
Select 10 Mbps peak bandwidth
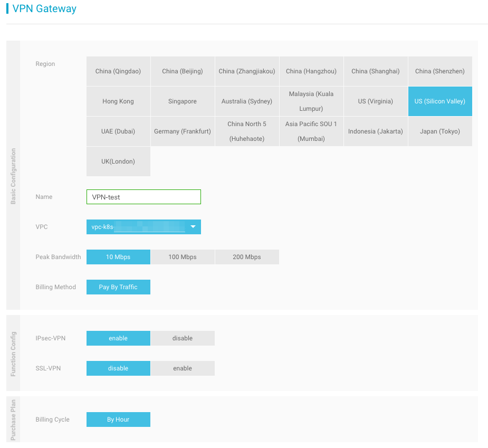point(118,257)
